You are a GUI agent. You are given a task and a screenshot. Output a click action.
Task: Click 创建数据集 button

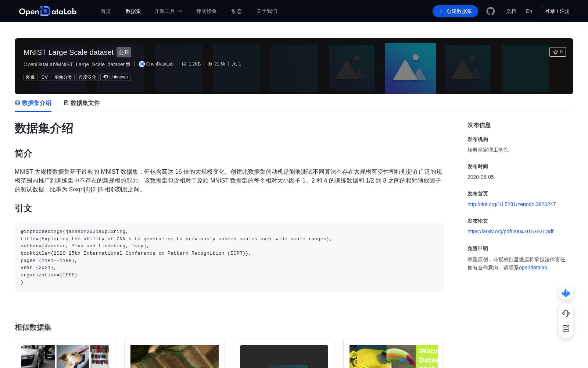point(455,11)
